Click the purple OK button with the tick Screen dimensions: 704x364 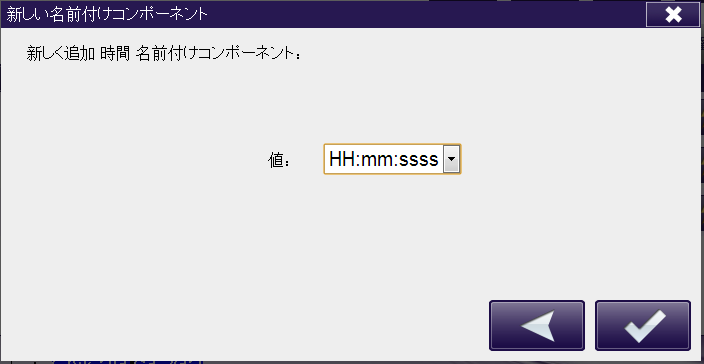[642, 325]
